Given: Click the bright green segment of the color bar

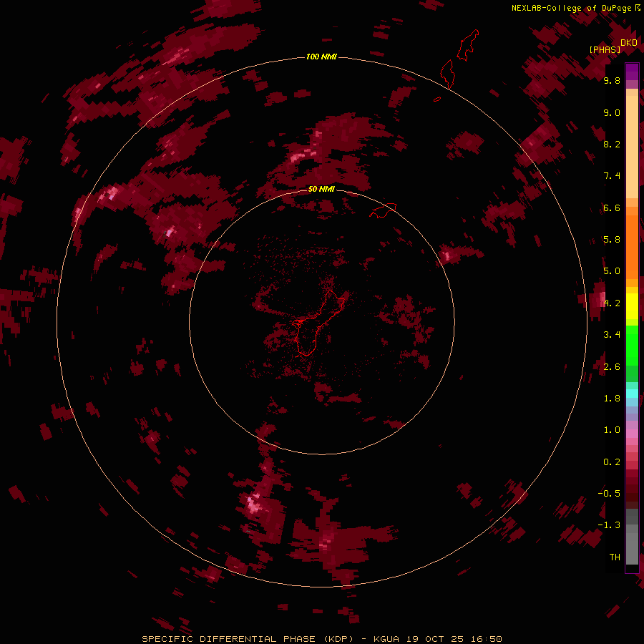Looking at the screenshot, I should pos(632,346).
